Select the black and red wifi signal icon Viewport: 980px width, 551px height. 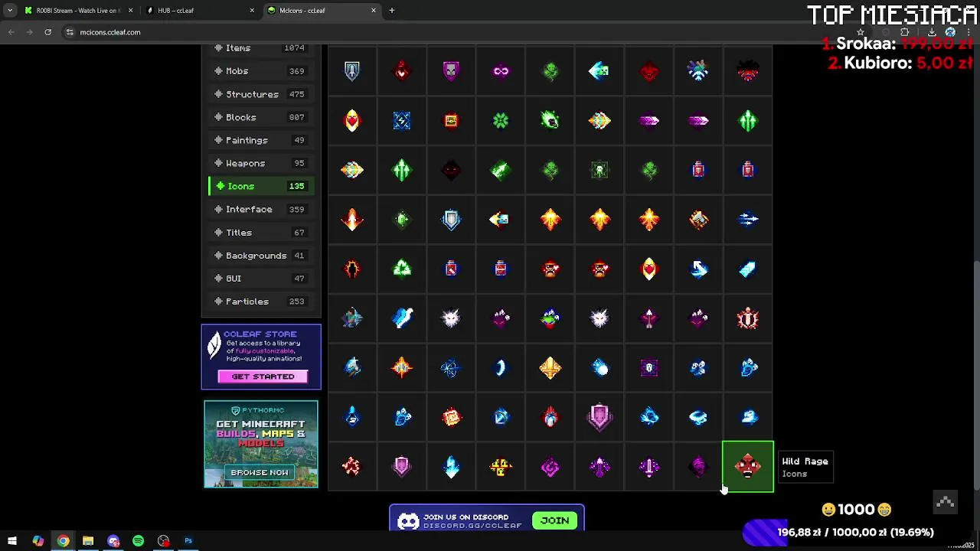pos(748,71)
